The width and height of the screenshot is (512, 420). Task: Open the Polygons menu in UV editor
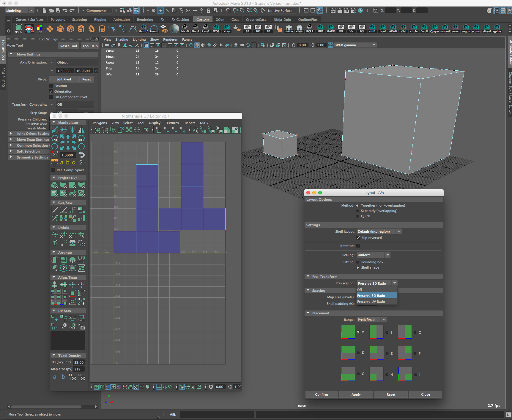coord(100,123)
